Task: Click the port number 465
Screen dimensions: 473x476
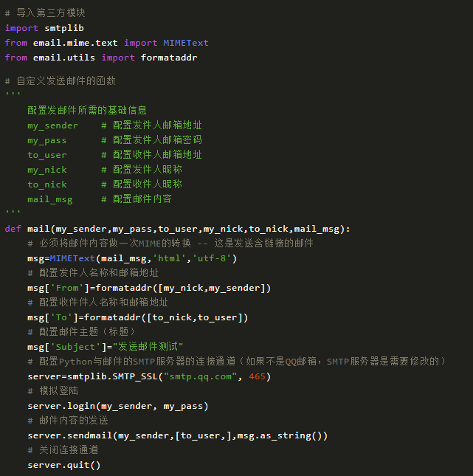Action: (257, 376)
